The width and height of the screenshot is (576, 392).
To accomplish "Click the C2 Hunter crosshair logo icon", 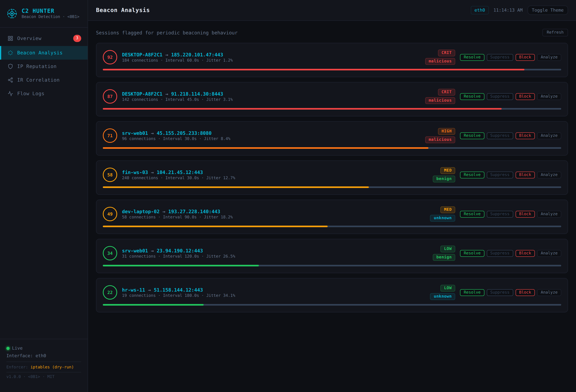I will click(12, 13).
